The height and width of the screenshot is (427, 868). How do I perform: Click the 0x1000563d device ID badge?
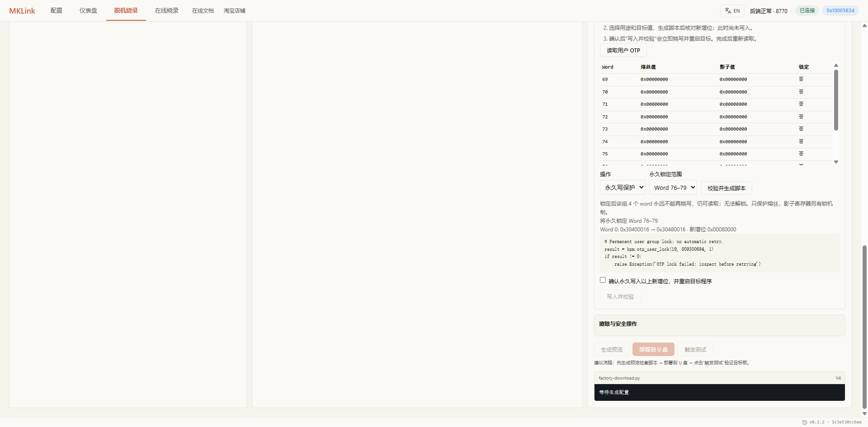840,10
